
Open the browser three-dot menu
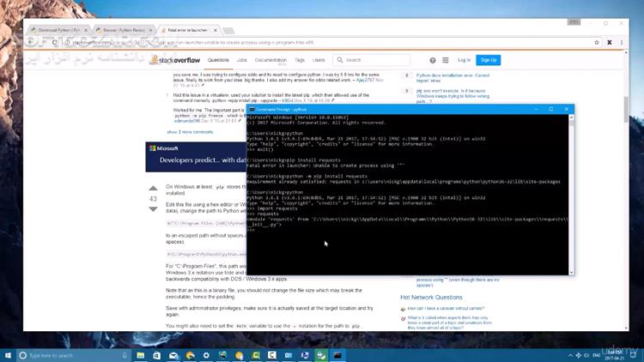coord(622,42)
